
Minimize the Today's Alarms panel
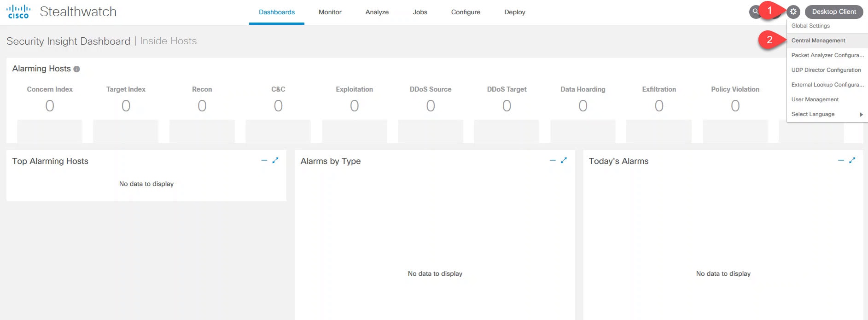point(841,160)
